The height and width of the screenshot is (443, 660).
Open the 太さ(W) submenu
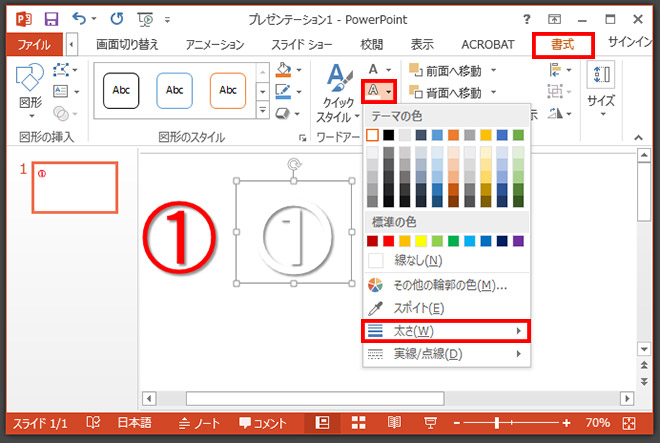pos(446,331)
